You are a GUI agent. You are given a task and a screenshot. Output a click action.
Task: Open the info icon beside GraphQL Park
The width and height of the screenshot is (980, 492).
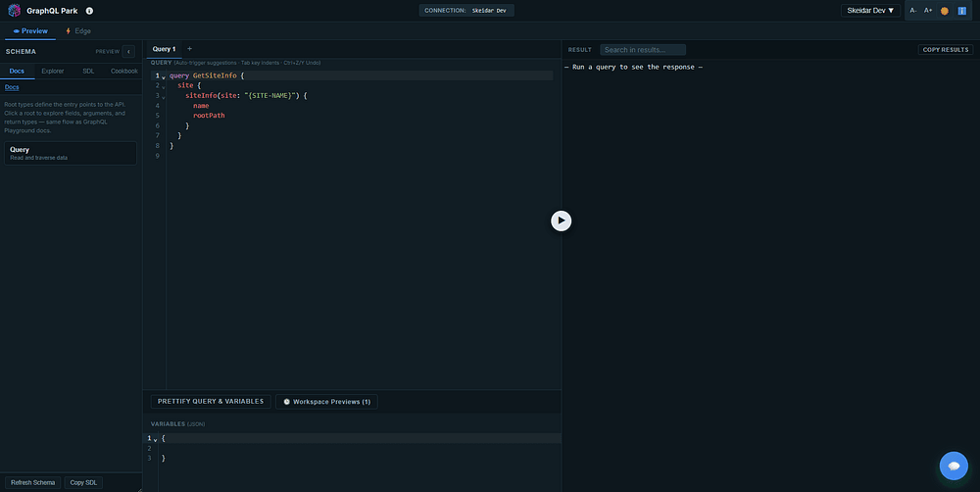(x=89, y=11)
